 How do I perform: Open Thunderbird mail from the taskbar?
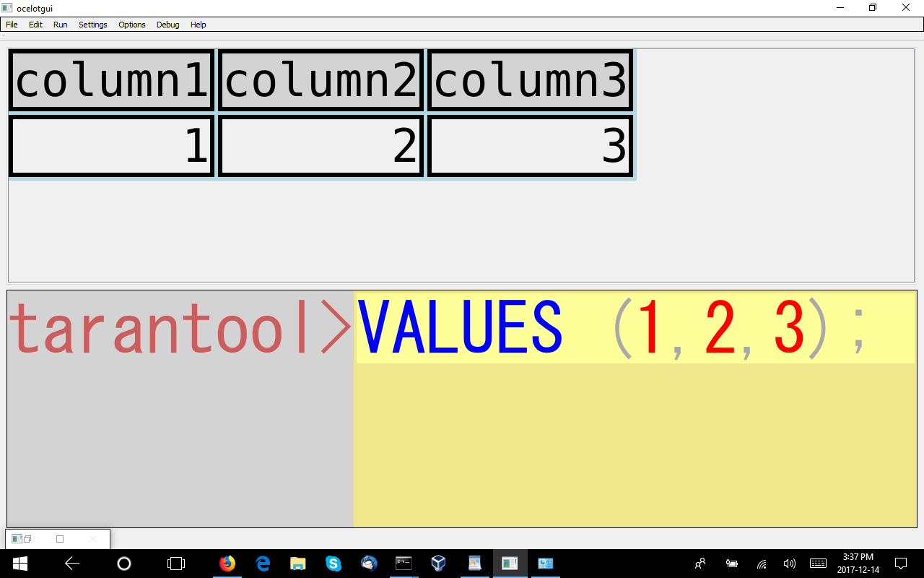click(x=369, y=564)
